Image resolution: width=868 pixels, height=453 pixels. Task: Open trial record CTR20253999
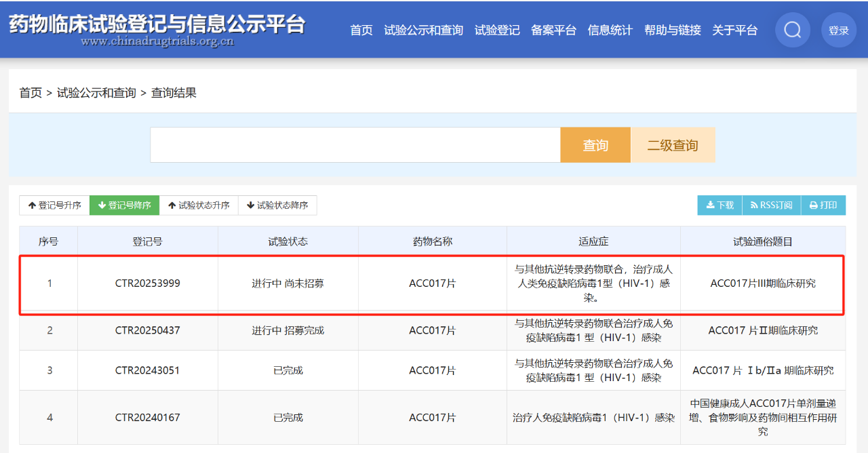click(147, 283)
